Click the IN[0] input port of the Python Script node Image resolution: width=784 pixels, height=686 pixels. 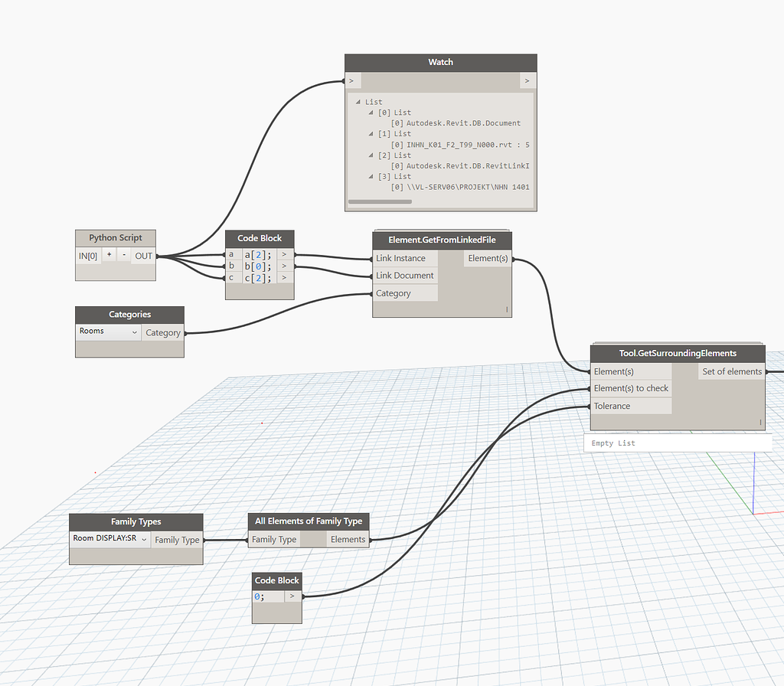click(x=87, y=256)
